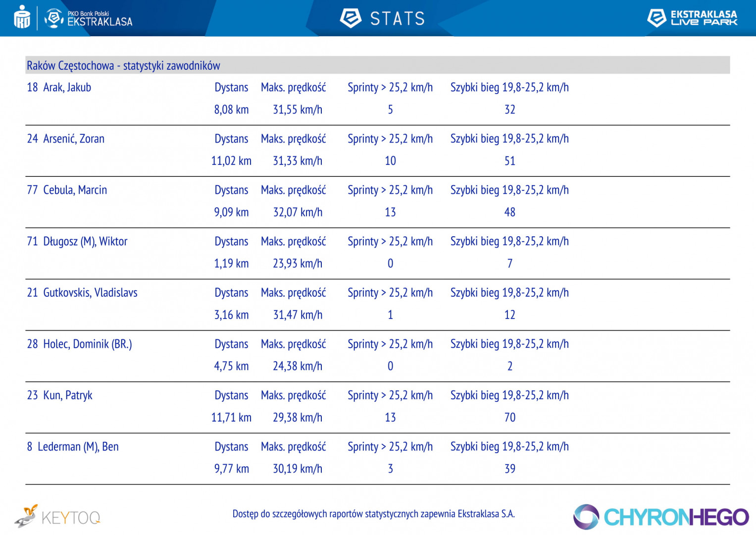
Task: Select the Raków Częstochowa statystyki zawodników header
Action: coord(123,65)
